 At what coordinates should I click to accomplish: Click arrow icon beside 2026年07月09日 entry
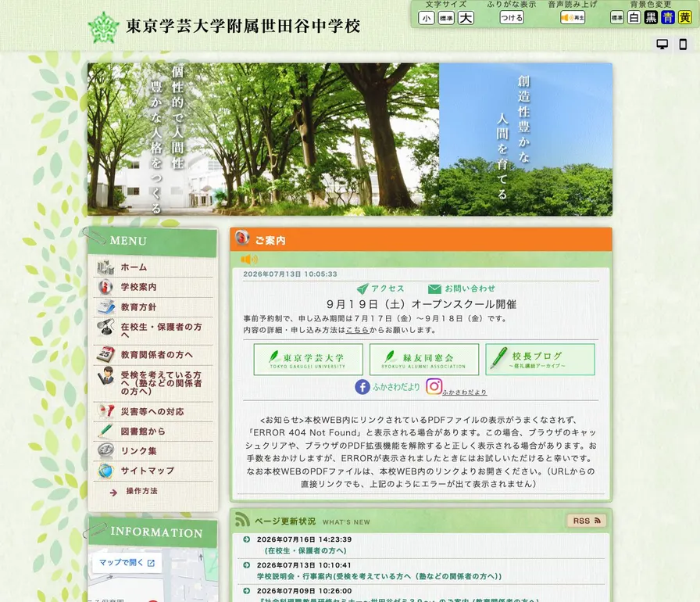coord(246,591)
